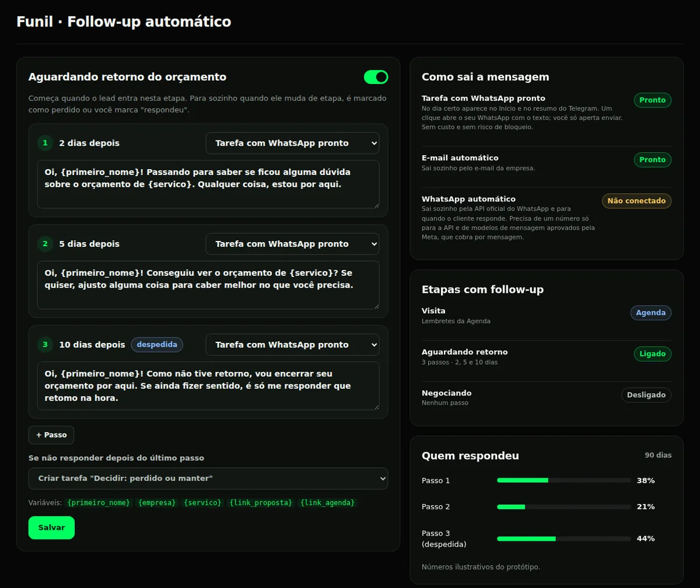Image resolution: width=700 pixels, height=588 pixels.
Task: Click the "Etapas com follow-up" heading
Action: tap(483, 290)
